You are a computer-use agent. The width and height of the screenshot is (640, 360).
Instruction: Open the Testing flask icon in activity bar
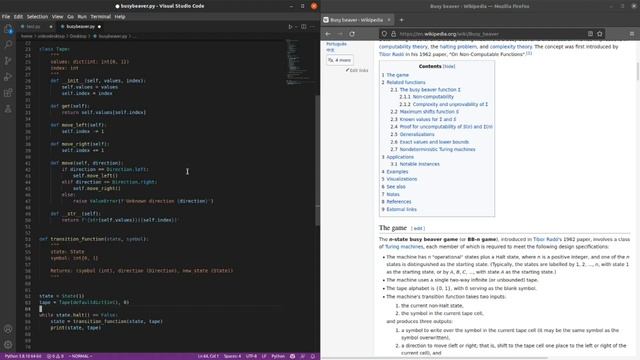[x=8, y=109]
